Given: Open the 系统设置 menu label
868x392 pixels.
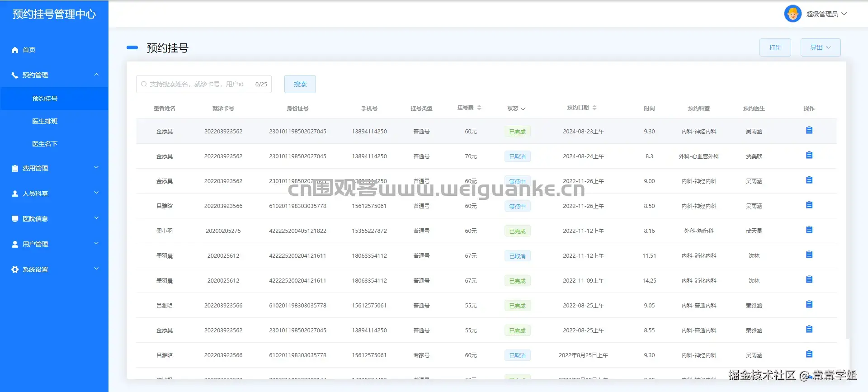Looking at the screenshot, I should click(35, 269).
